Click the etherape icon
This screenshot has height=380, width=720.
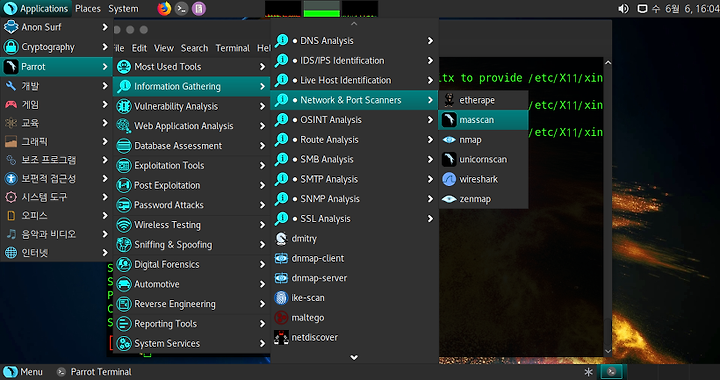pyautogui.click(x=449, y=100)
